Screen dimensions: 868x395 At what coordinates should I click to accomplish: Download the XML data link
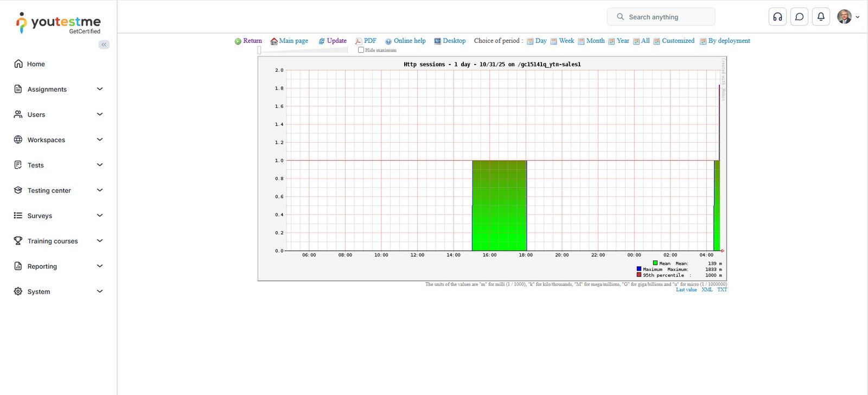[707, 290]
